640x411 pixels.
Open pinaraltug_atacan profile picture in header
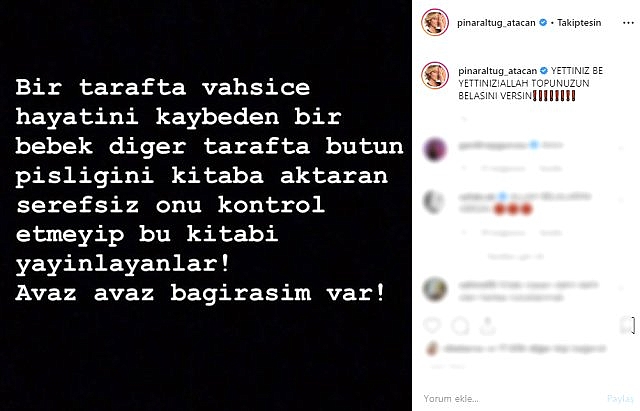tap(435, 22)
